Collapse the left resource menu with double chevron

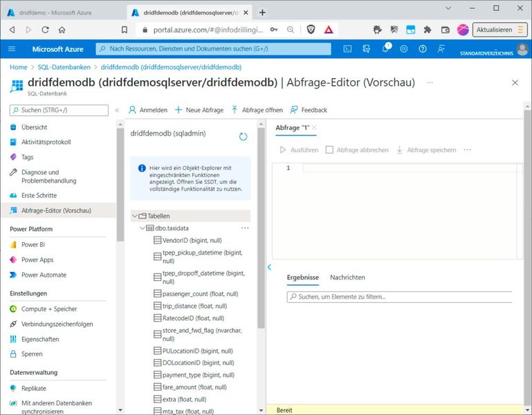point(117,110)
